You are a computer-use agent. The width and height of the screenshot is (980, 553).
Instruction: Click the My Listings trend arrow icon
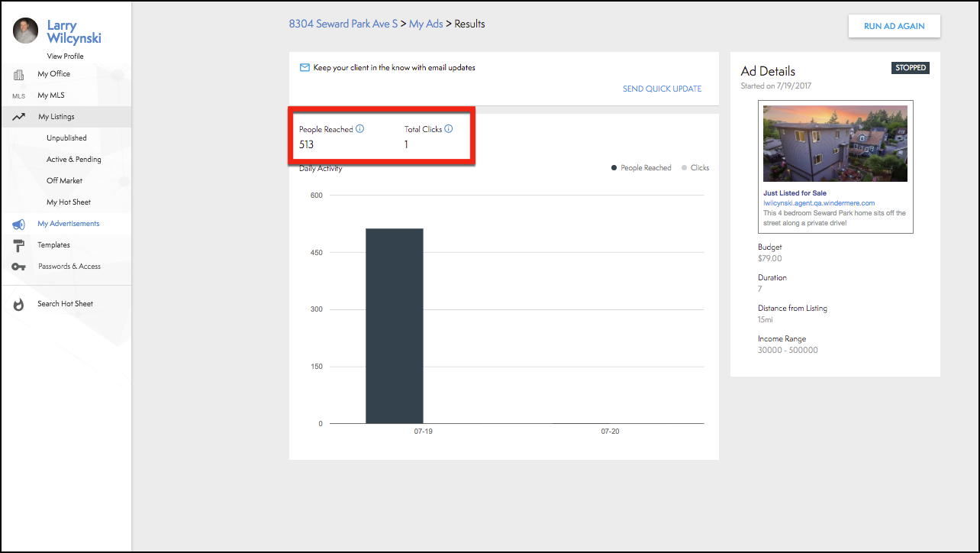pos(18,117)
